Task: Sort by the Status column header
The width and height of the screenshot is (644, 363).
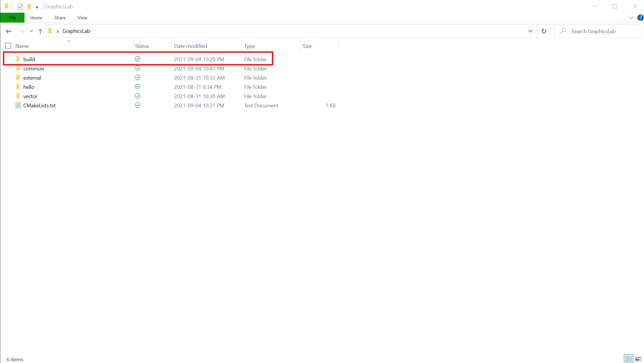Action: coord(152,46)
